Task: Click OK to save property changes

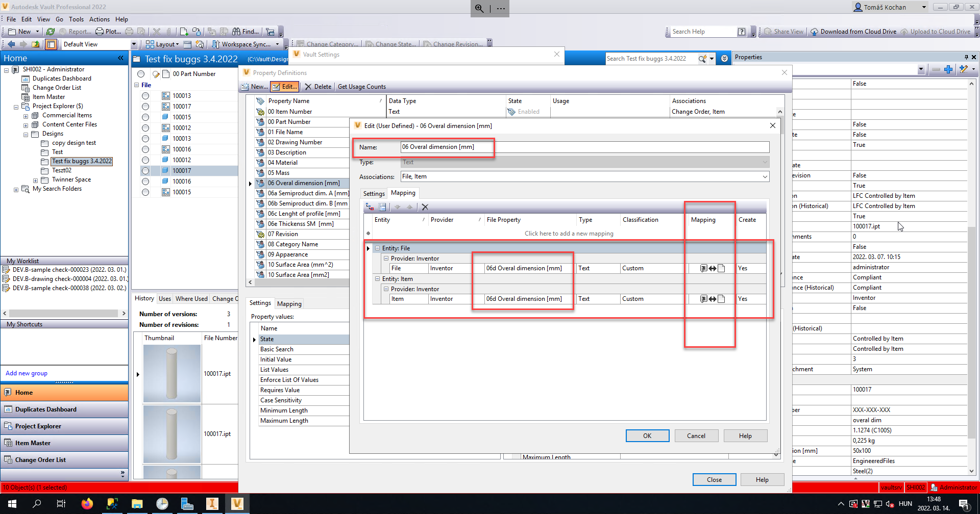Action: coord(647,435)
